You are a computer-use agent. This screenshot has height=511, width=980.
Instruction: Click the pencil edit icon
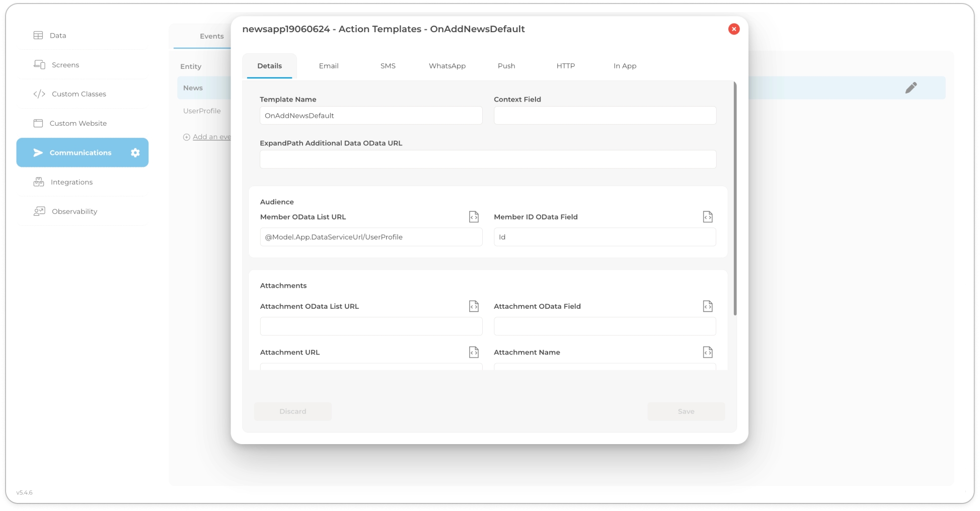911,88
